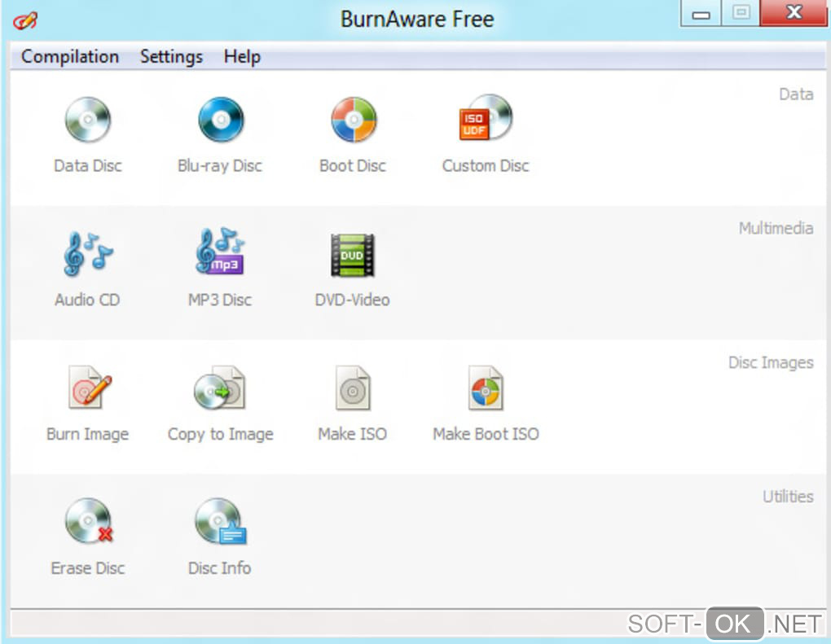
Task: Click the BurnAware logo in title bar
Action: pyautogui.click(x=25, y=20)
